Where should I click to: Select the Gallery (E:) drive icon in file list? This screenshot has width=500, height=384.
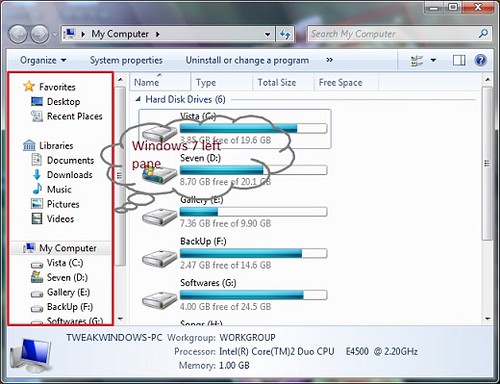(x=159, y=217)
